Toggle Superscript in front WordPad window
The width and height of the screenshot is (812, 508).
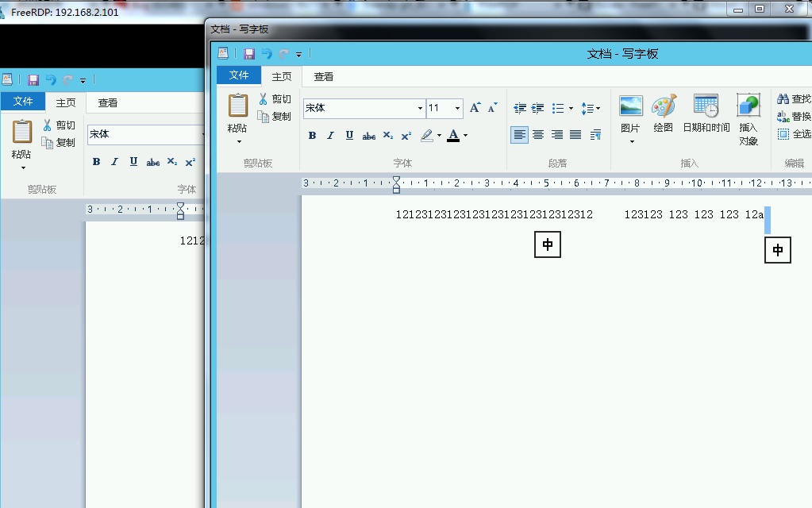pos(406,136)
